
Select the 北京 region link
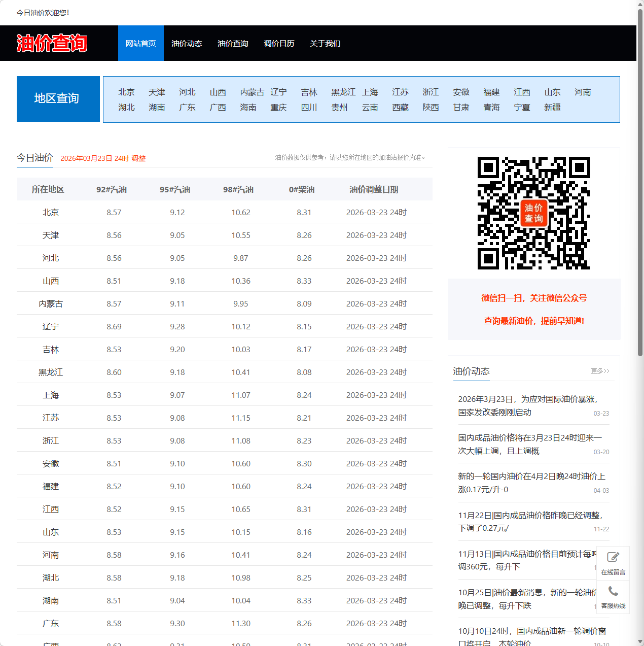click(126, 92)
